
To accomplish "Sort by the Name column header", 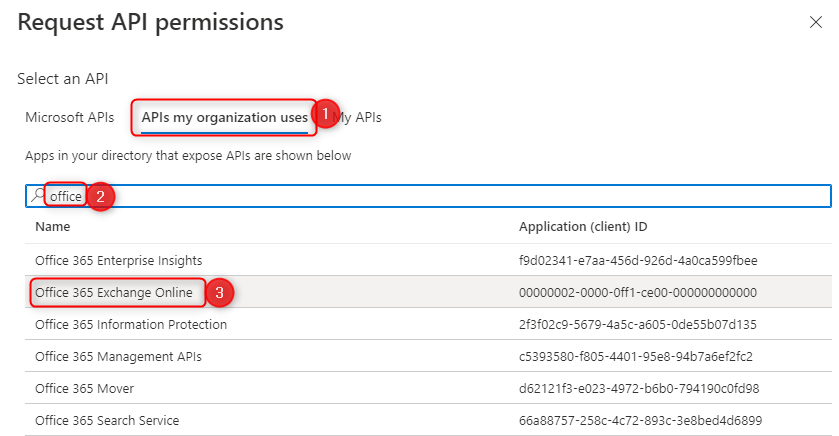I will coord(52,227).
